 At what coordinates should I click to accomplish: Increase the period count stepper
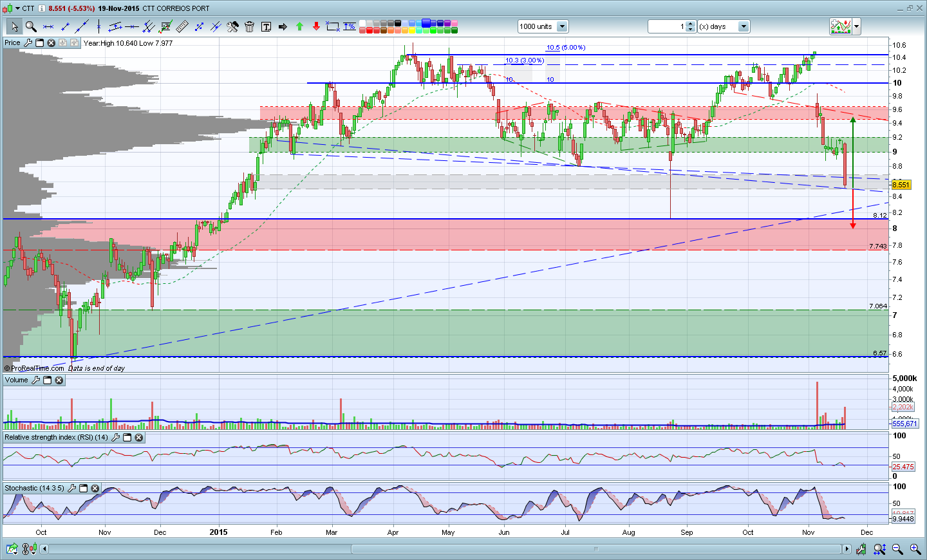tap(691, 24)
